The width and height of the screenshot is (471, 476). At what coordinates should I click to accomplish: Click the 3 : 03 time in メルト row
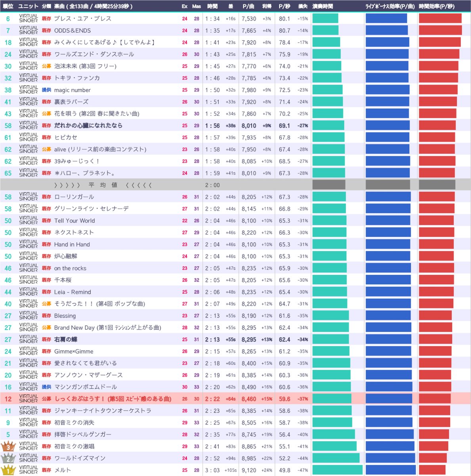coord(213,470)
